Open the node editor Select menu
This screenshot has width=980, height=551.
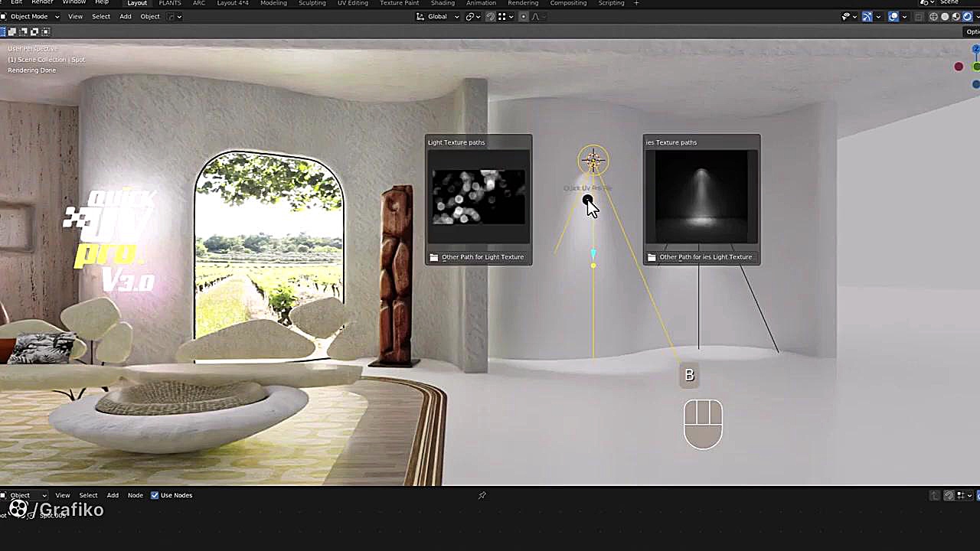tap(89, 495)
